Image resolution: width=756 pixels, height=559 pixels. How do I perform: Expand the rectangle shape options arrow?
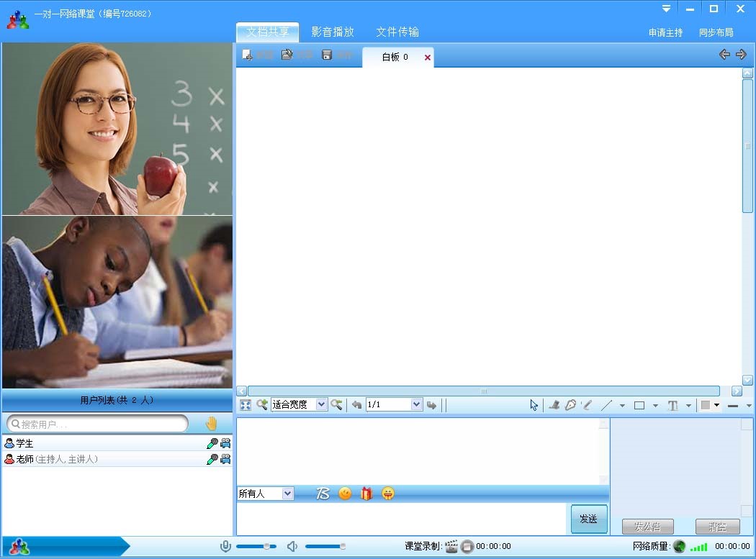pos(655,405)
